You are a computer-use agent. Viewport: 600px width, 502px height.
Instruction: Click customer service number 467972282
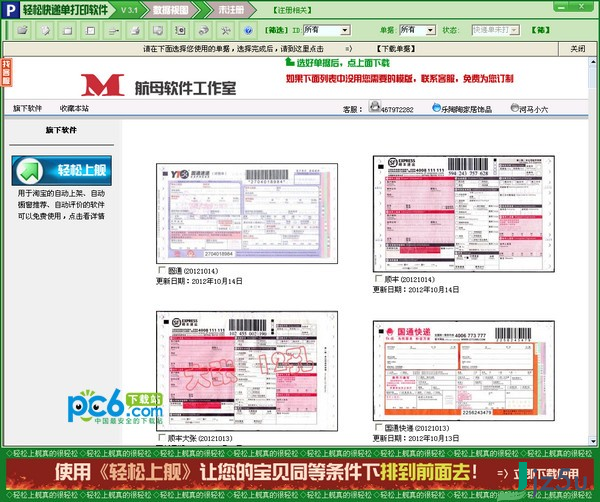pyautogui.click(x=397, y=109)
